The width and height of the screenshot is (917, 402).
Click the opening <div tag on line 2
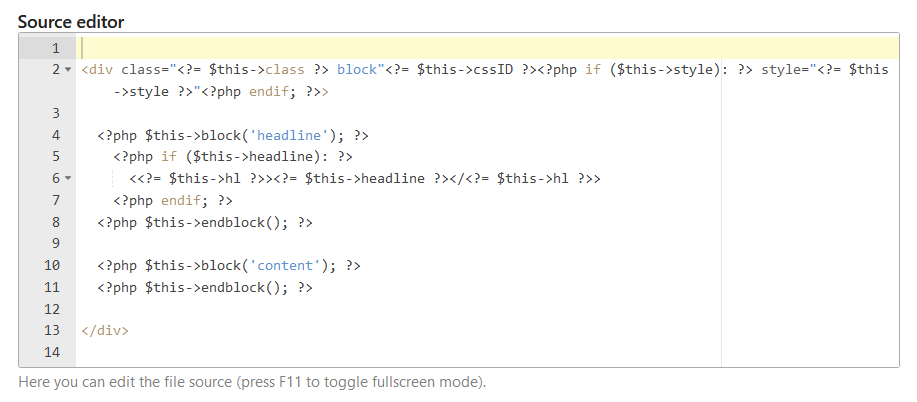coord(97,70)
